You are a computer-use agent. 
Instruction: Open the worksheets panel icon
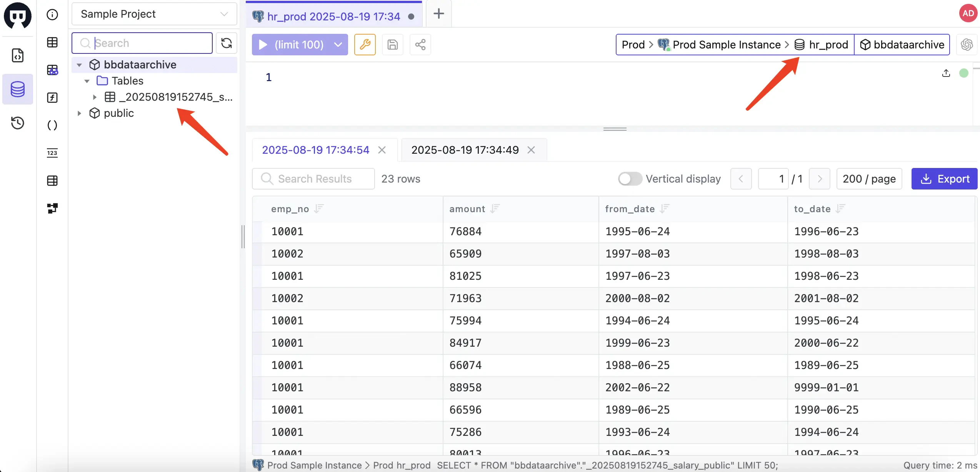[x=18, y=55]
